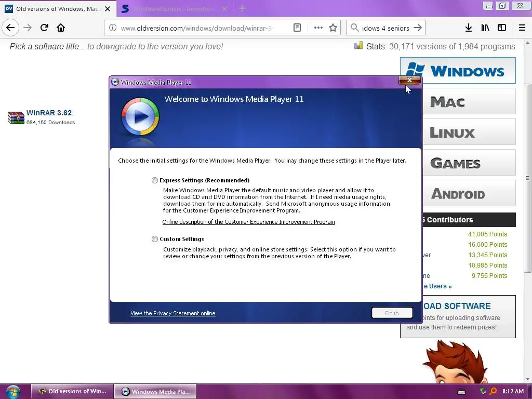Close the Windows Media Player 11 dialog
This screenshot has width=532, height=399.
(409, 80)
